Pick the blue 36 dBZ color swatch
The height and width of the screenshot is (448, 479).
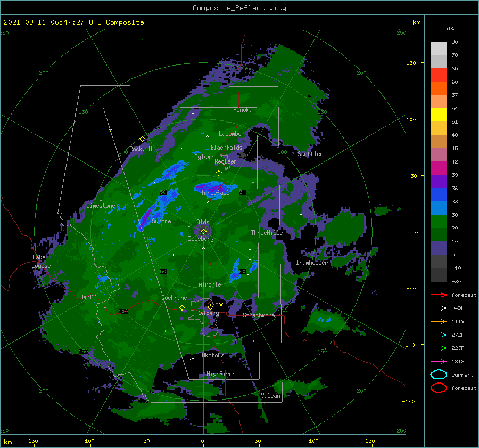pos(439,194)
